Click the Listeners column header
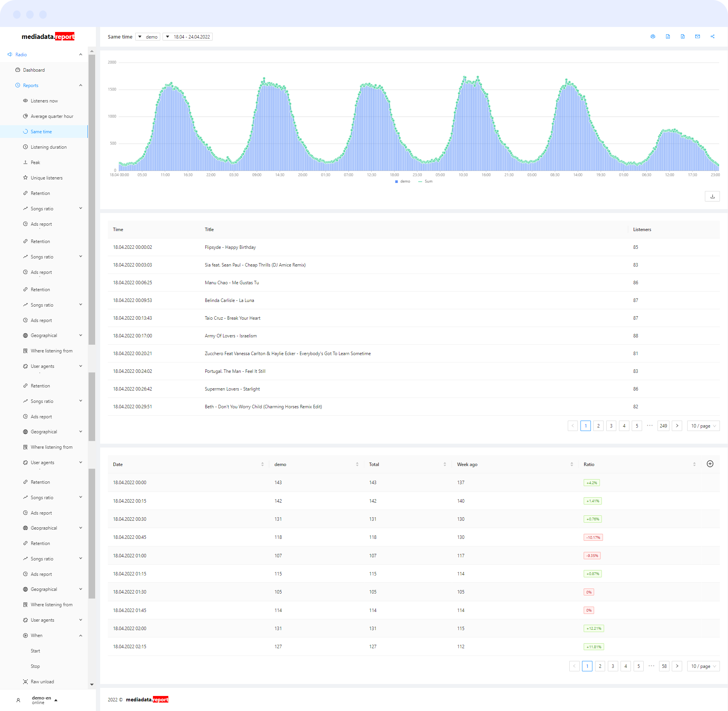The height and width of the screenshot is (711, 728). (642, 230)
